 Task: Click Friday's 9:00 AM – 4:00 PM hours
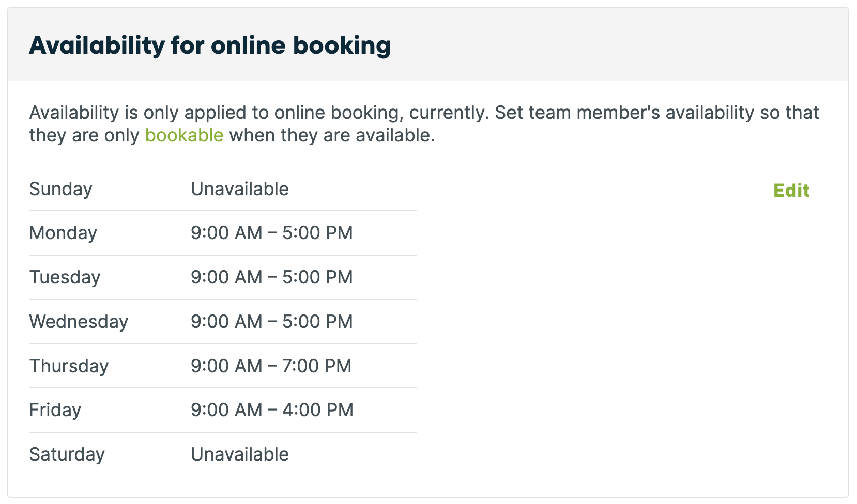(x=272, y=410)
